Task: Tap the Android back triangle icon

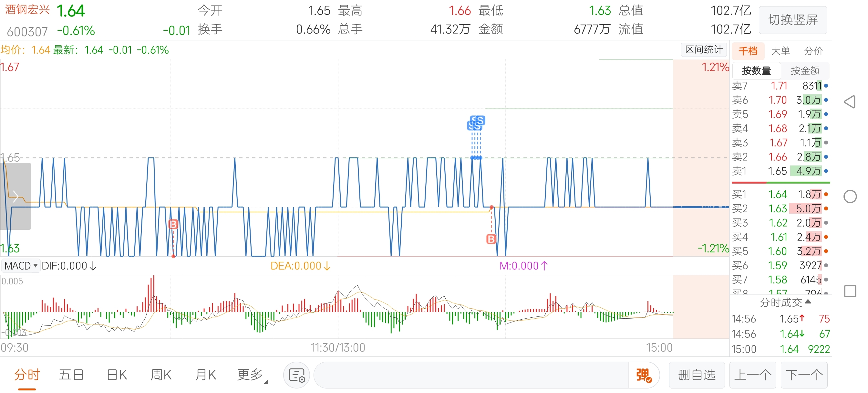Action: 850,102
